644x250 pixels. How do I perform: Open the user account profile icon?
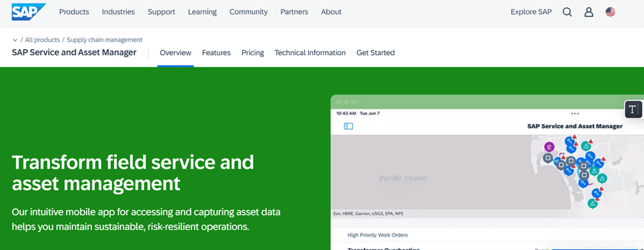pos(588,12)
